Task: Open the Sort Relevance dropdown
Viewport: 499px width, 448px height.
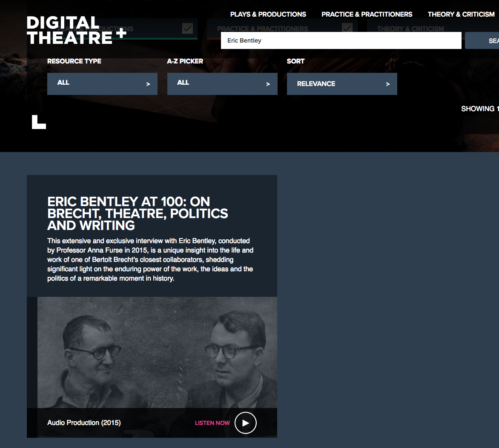Action: [x=342, y=84]
